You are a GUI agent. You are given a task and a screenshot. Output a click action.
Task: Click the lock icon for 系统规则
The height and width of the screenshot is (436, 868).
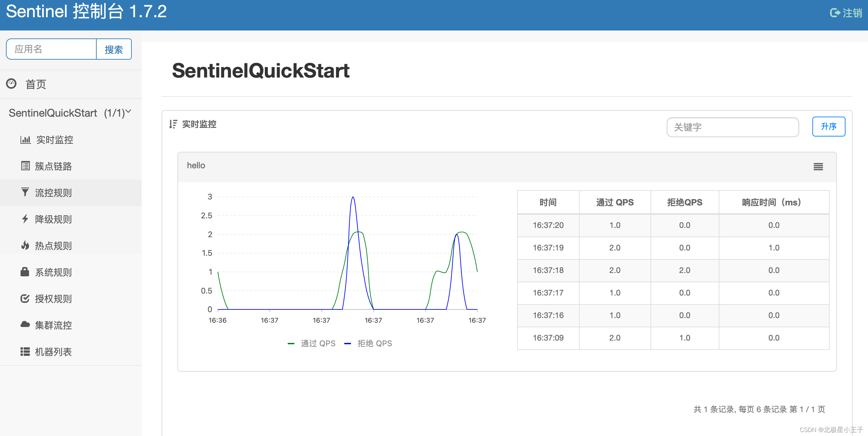25,272
